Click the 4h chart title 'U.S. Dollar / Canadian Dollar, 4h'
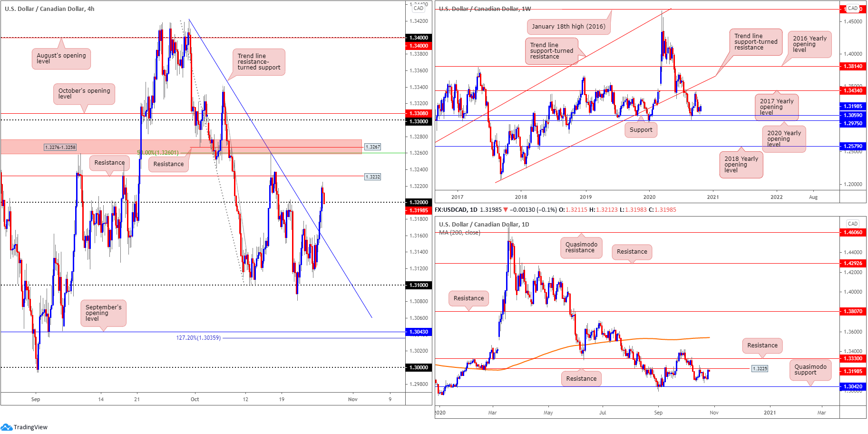This screenshot has width=868, height=434. [49, 9]
